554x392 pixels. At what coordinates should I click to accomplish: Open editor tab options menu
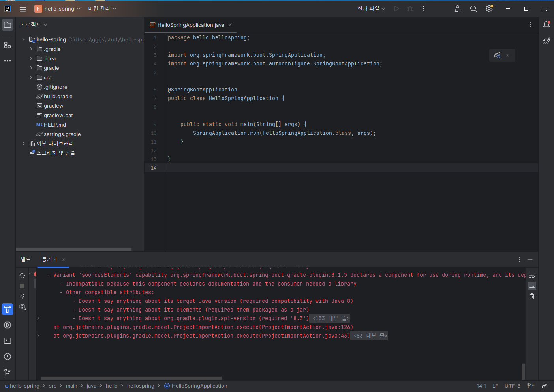click(530, 25)
